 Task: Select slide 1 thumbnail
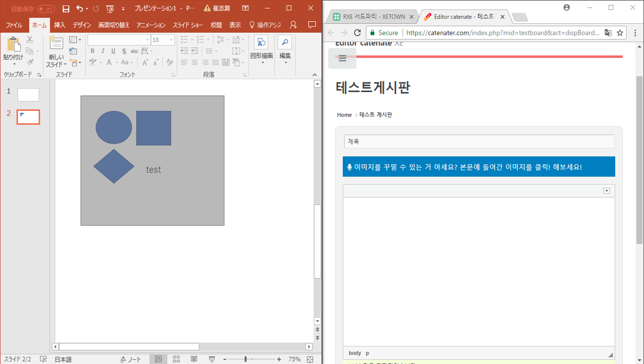coord(28,94)
